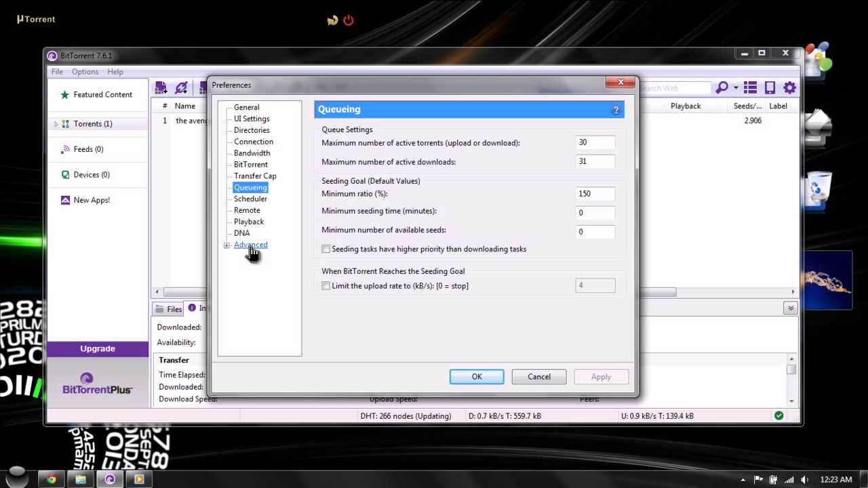
Task: Click the Add Torrent from URL icon
Action: [x=181, y=87]
